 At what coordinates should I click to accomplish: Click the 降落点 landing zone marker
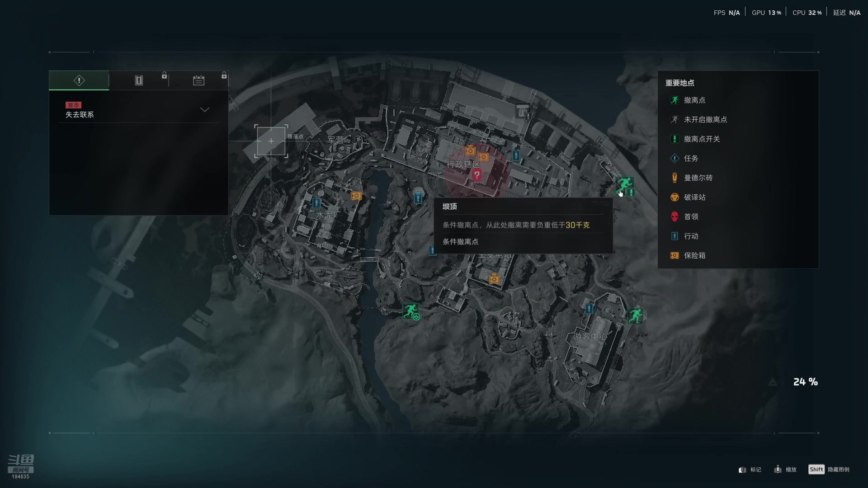[x=271, y=141]
